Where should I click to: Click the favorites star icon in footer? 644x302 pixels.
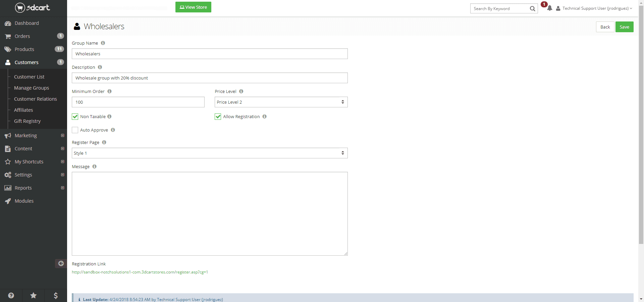[33, 295]
